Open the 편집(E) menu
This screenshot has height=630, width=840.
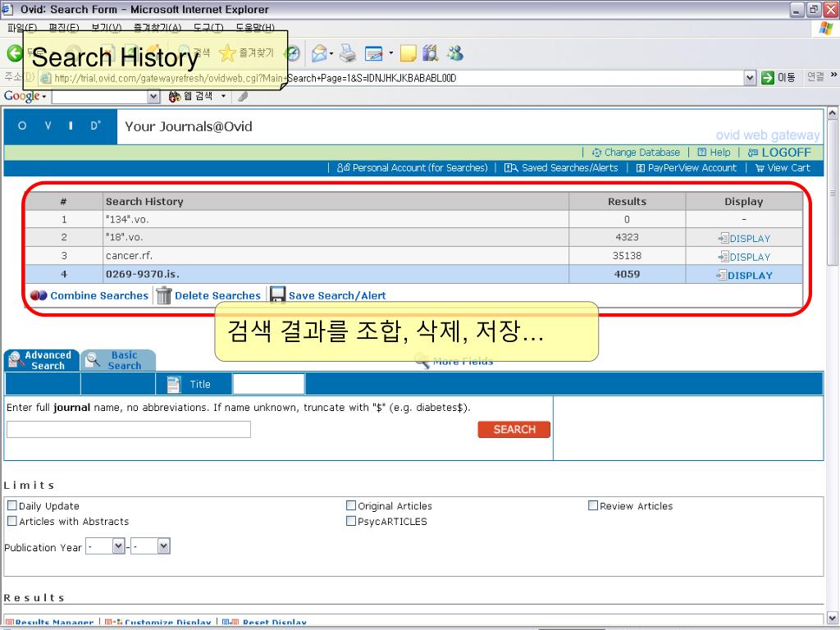point(64,27)
